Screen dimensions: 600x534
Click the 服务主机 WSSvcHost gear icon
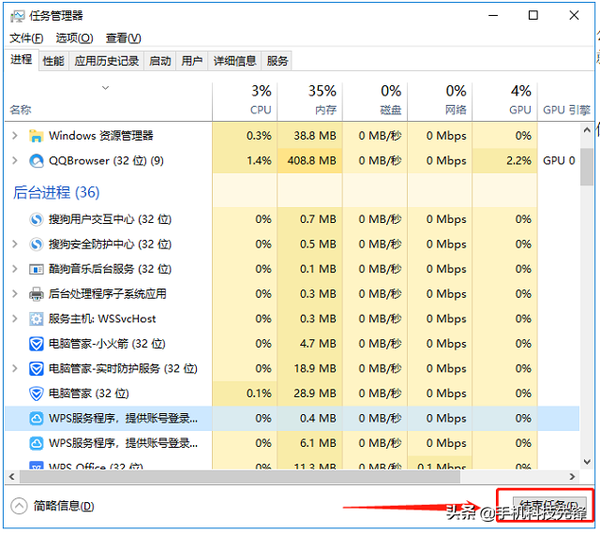36,319
